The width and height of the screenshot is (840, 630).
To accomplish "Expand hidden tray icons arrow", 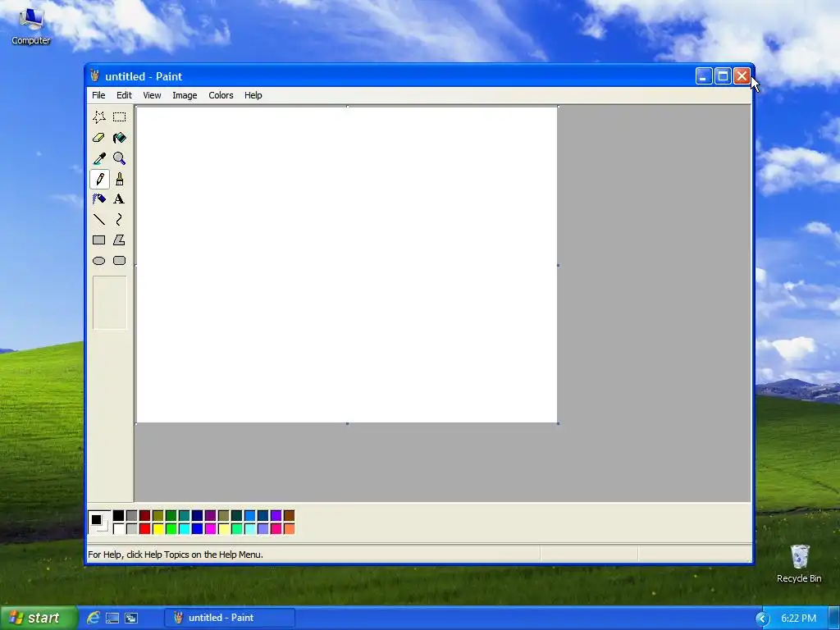I will pos(762,619).
